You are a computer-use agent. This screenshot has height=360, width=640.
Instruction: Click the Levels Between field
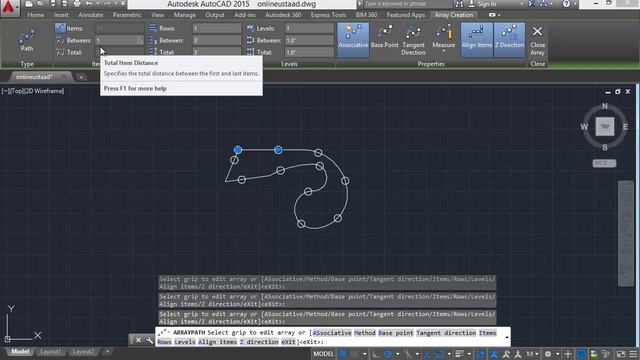click(309, 40)
